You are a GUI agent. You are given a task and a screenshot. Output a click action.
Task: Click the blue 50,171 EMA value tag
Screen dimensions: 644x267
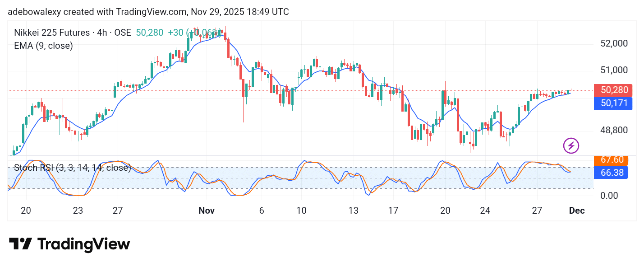tap(613, 103)
